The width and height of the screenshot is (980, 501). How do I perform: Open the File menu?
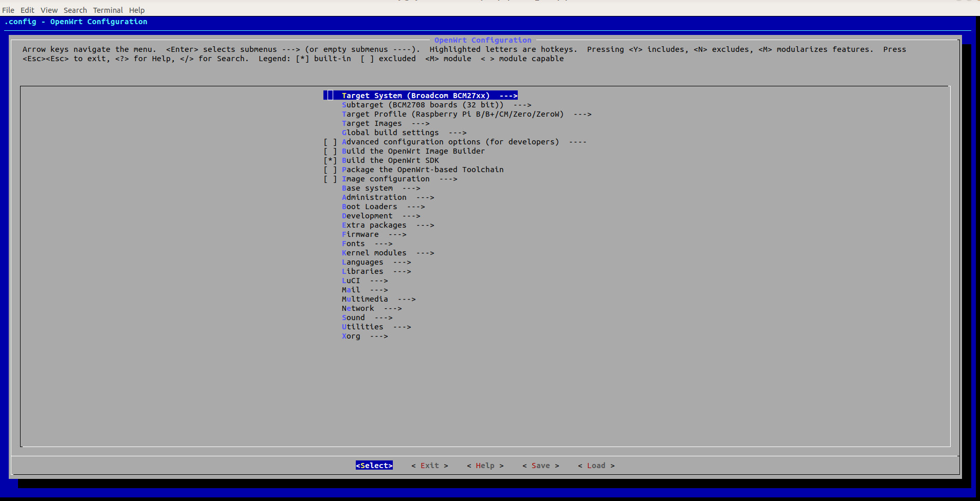tap(8, 10)
